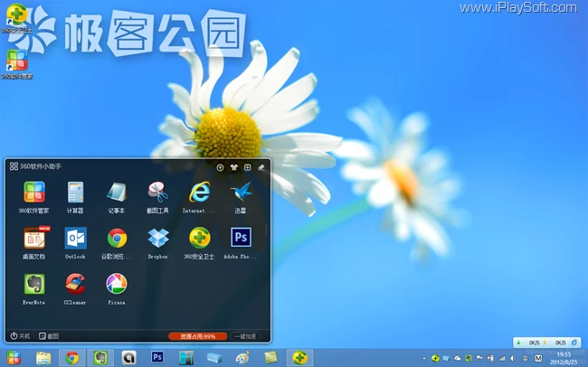Click the add-software plus icon in header
Viewport: 588px width, 367px height.
tap(247, 167)
